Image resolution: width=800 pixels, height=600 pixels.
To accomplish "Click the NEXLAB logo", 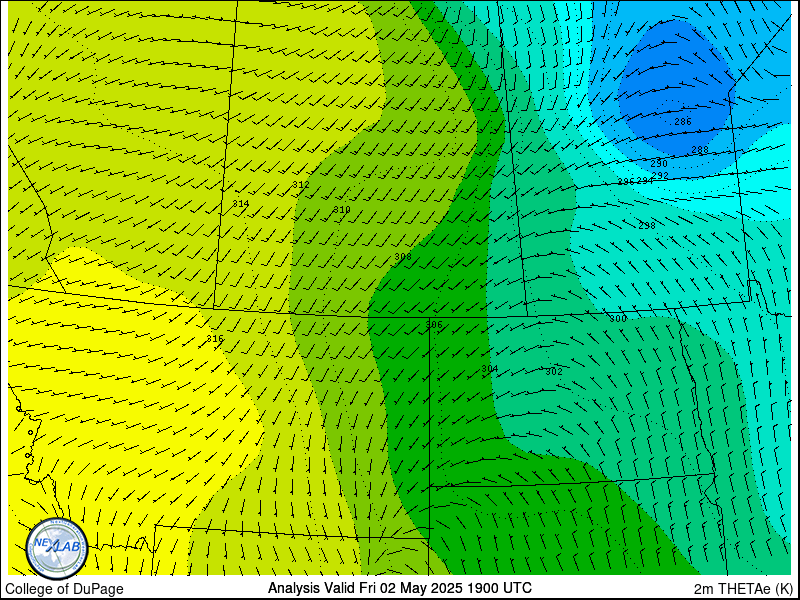I will (x=57, y=548).
